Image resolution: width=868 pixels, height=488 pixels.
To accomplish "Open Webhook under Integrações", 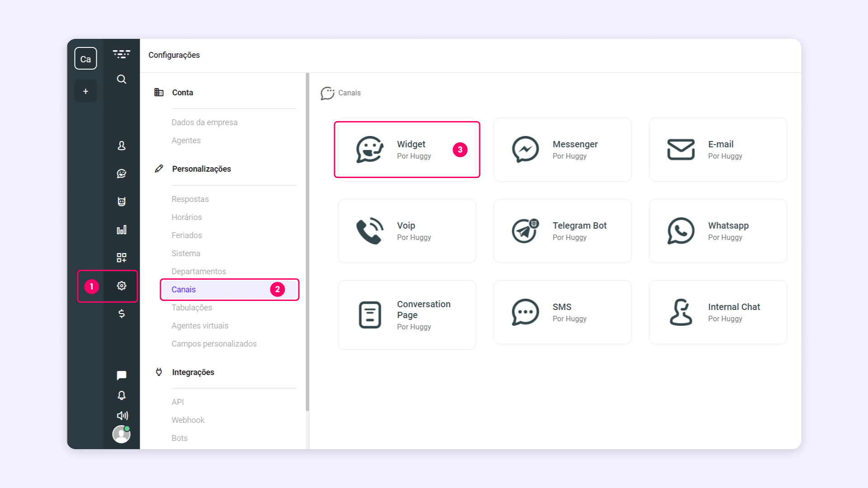I will pos(188,420).
